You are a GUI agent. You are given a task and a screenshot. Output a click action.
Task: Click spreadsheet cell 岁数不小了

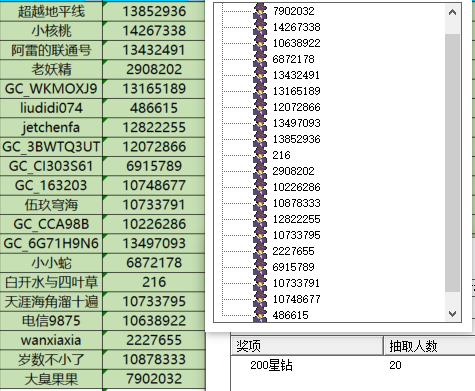point(51,359)
